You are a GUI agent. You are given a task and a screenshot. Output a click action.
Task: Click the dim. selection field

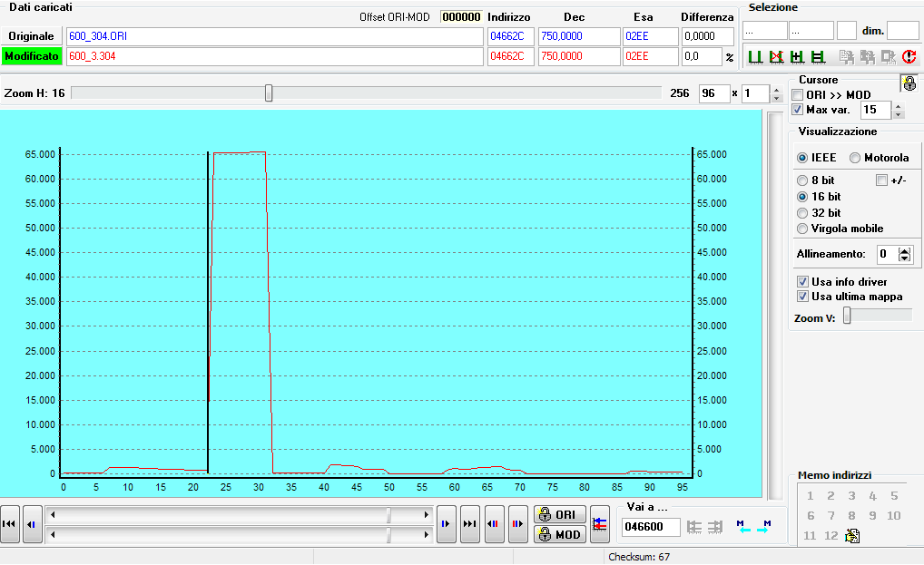coord(903,30)
